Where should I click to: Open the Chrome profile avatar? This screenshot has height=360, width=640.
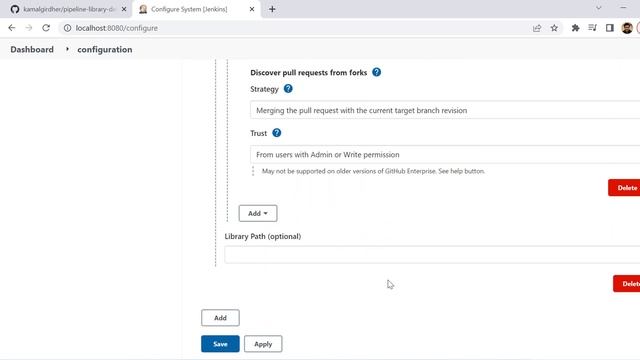point(627,28)
